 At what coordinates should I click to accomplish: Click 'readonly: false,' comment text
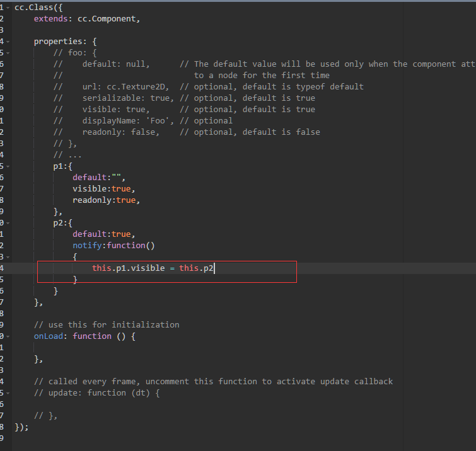coord(121,132)
